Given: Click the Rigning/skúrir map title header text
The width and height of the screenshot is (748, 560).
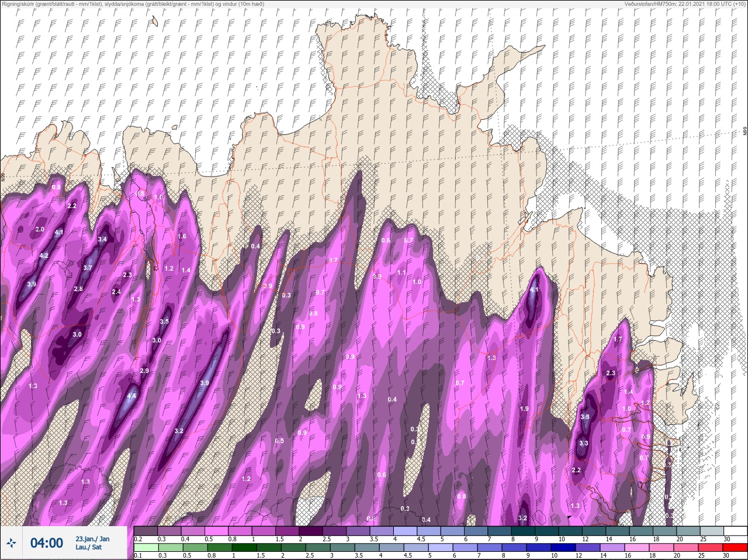Looking at the screenshot, I should tap(132, 4).
